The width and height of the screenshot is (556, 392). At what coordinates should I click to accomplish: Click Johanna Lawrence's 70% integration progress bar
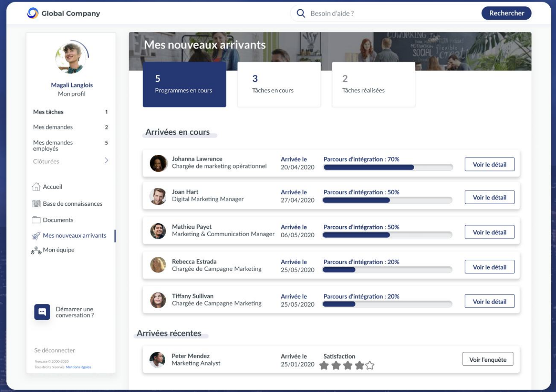(388, 167)
